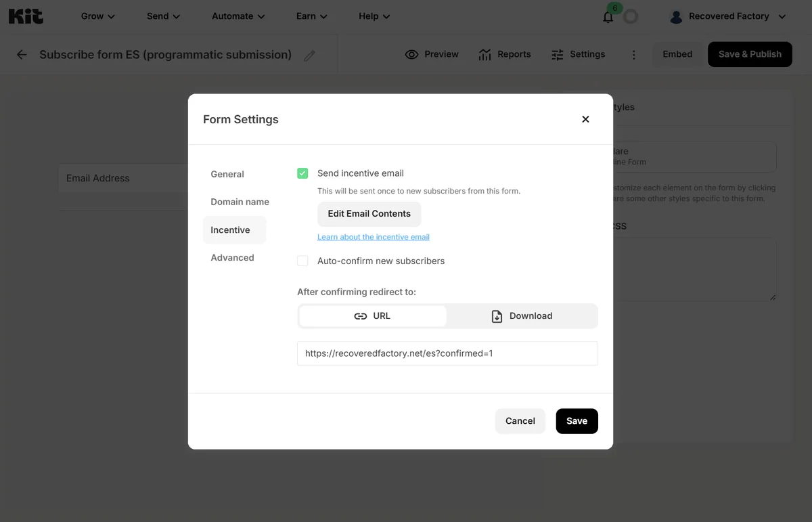Expand the Recovered Factory account menu

coord(727,16)
